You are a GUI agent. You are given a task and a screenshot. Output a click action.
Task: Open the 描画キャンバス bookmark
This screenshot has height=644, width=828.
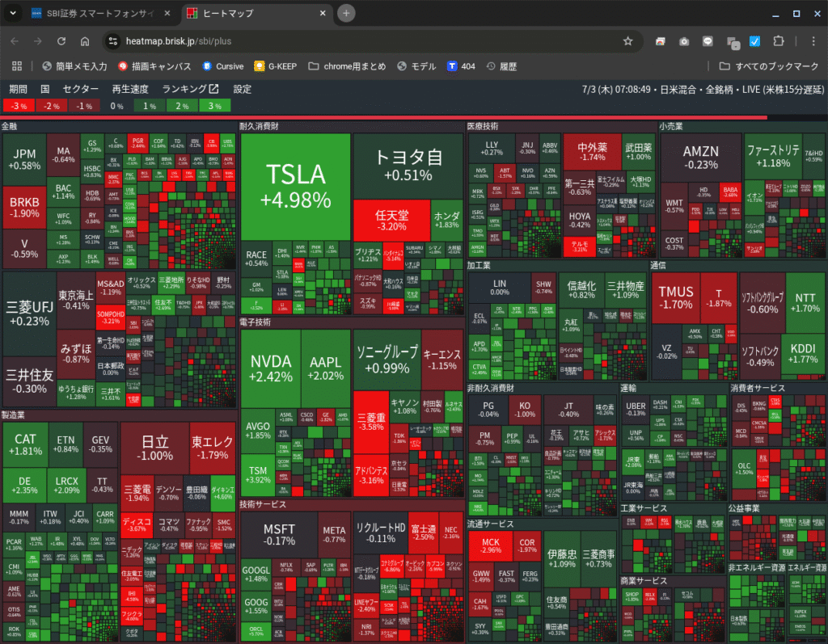pyautogui.click(x=154, y=66)
